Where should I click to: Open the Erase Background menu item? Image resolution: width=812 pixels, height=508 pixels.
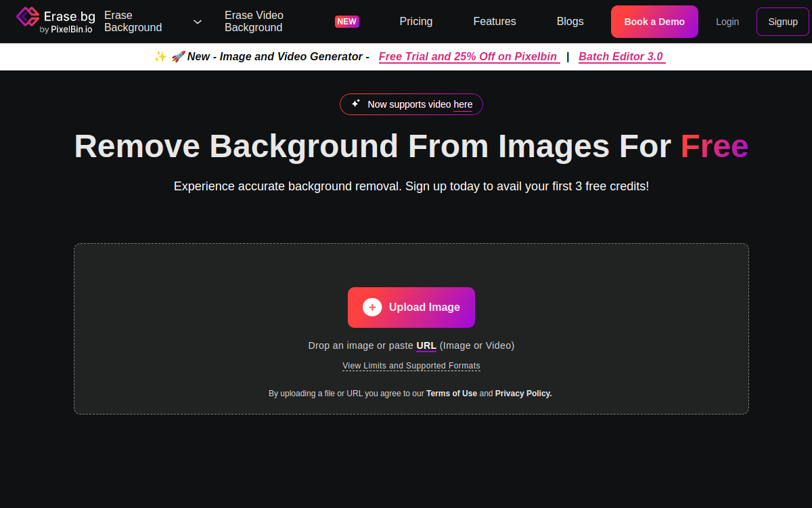[x=133, y=22]
